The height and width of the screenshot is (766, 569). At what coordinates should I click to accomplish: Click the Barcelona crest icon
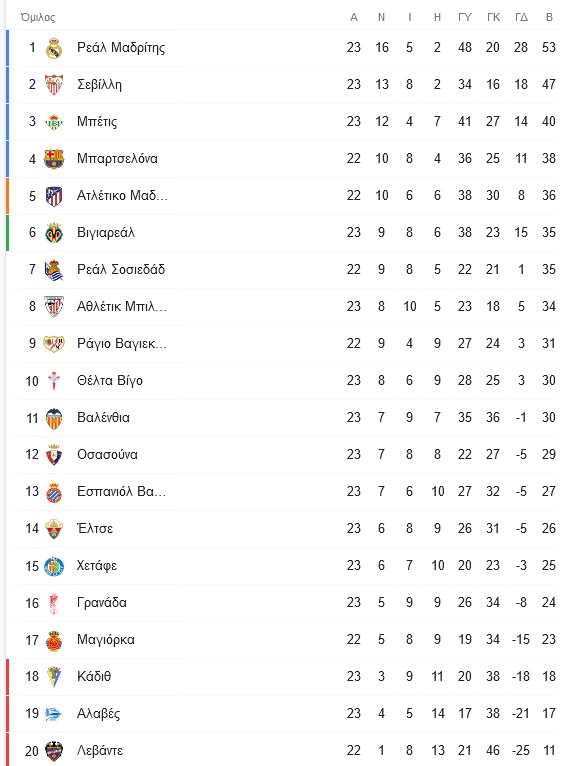[54, 159]
